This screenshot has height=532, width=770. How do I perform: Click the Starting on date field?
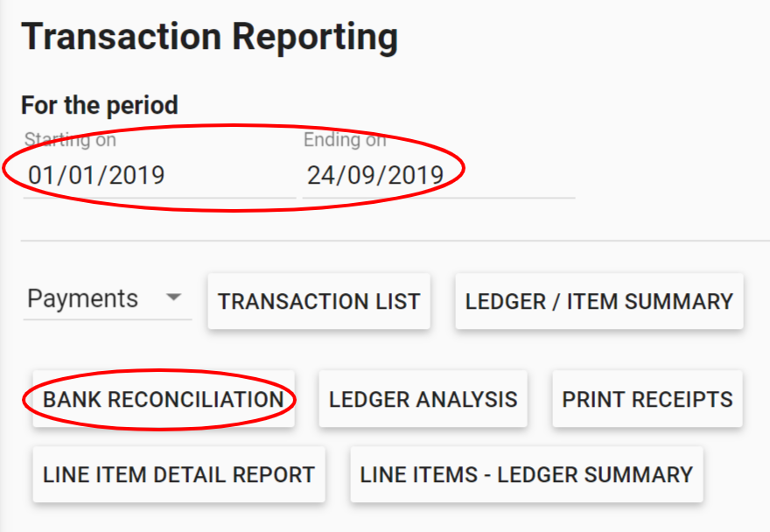coord(96,175)
